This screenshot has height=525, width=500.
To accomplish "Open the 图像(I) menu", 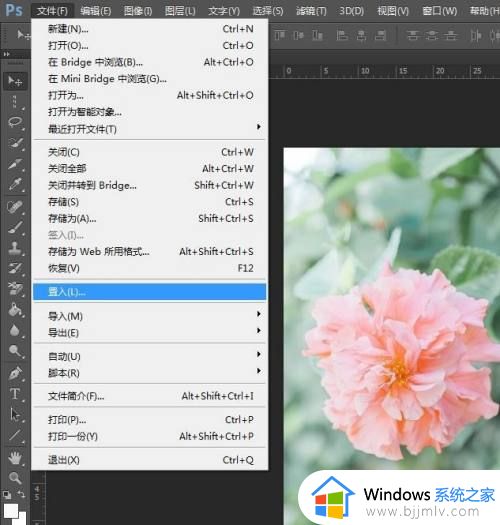I will (138, 11).
